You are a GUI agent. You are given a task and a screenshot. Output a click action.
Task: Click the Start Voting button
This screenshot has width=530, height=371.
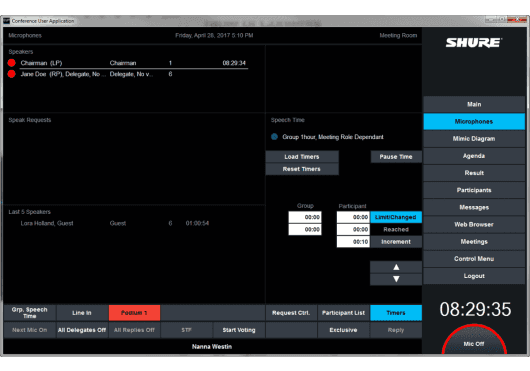pos(239,330)
